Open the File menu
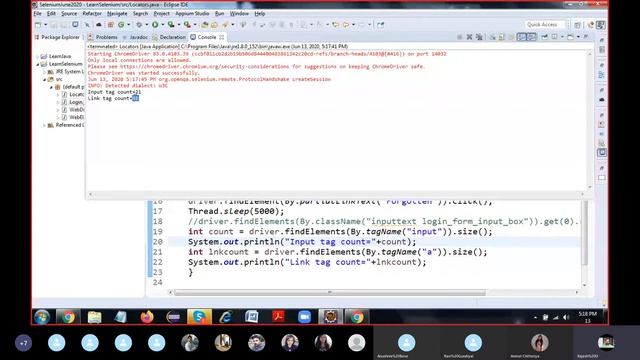This screenshot has height=360, width=640. pyautogui.click(x=38, y=13)
